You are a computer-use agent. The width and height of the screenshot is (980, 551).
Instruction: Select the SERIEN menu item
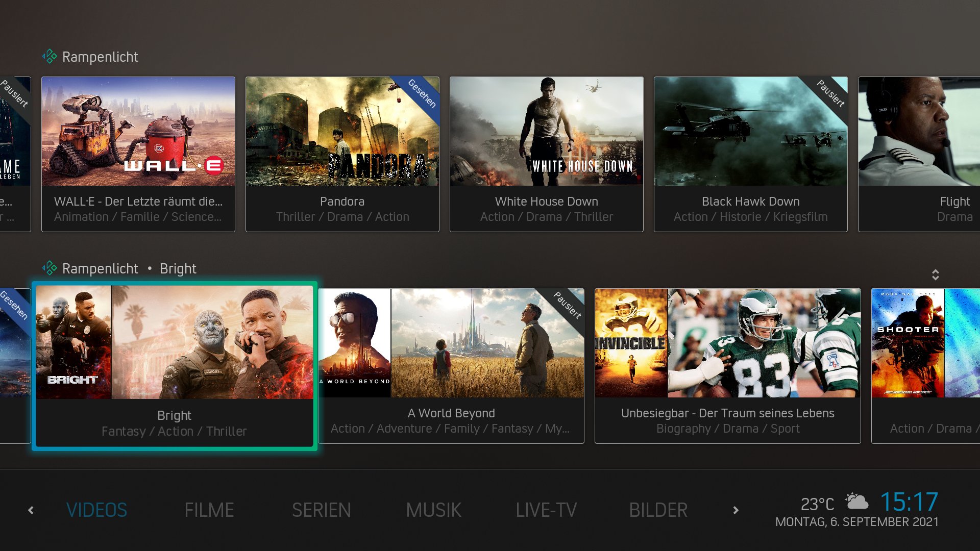pos(322,510)
